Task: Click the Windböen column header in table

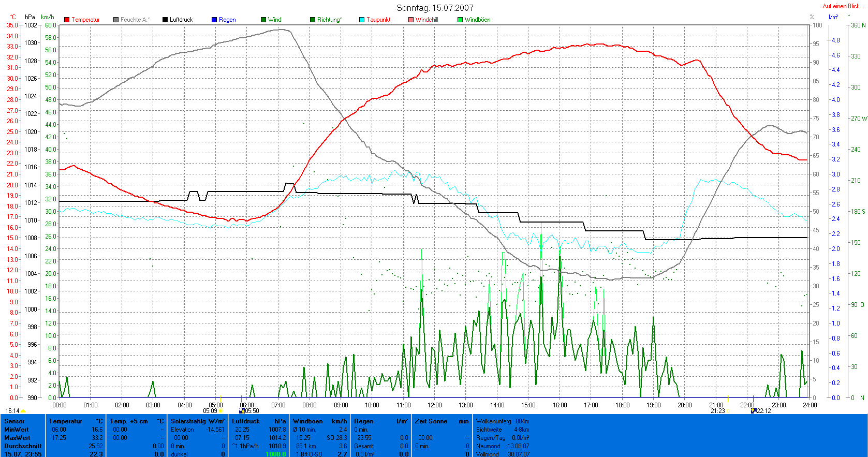Action: pos(307,421)
